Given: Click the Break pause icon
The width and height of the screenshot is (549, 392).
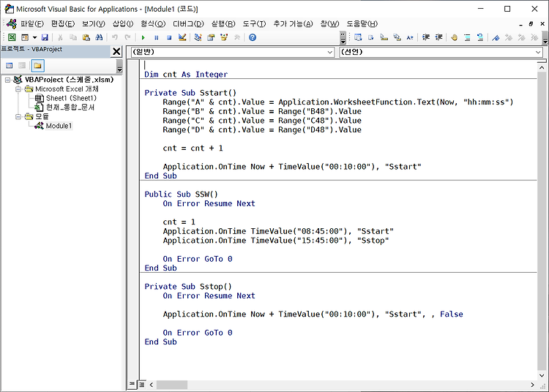Looking at the screenshot, I should [x=156, y=37].
